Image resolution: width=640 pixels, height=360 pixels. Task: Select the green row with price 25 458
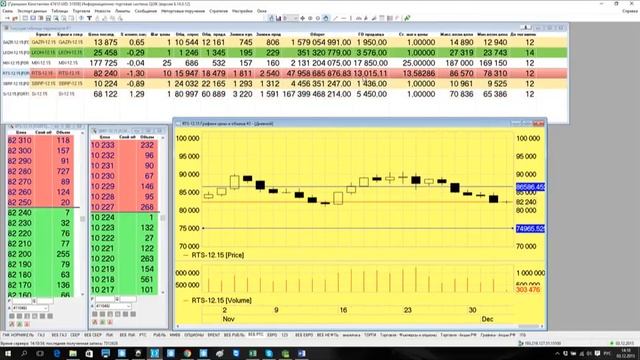284,53
